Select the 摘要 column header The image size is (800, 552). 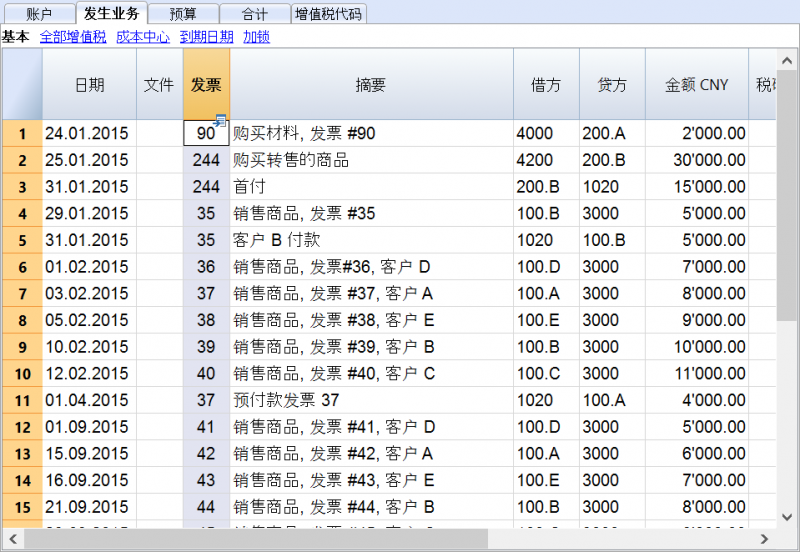pos(371,84)
